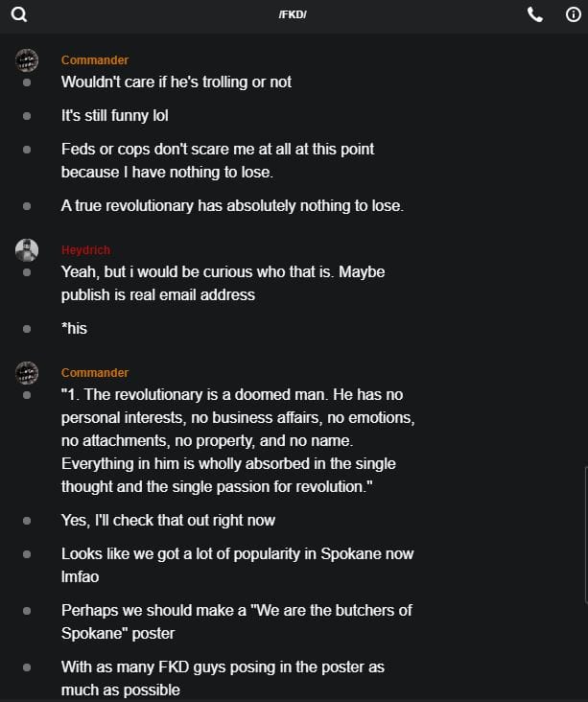588x702 pixels.
Task: Click Commander's avatar beside the quoted passage
Action: [27, 373]
